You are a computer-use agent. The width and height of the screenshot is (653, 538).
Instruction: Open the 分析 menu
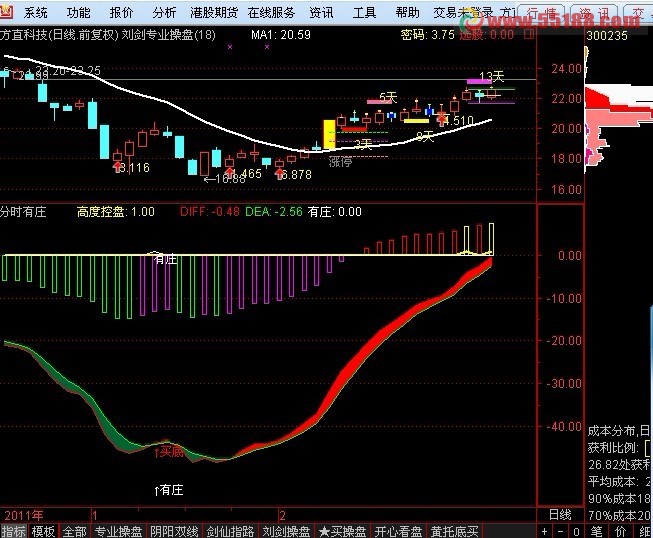(164, 13)
